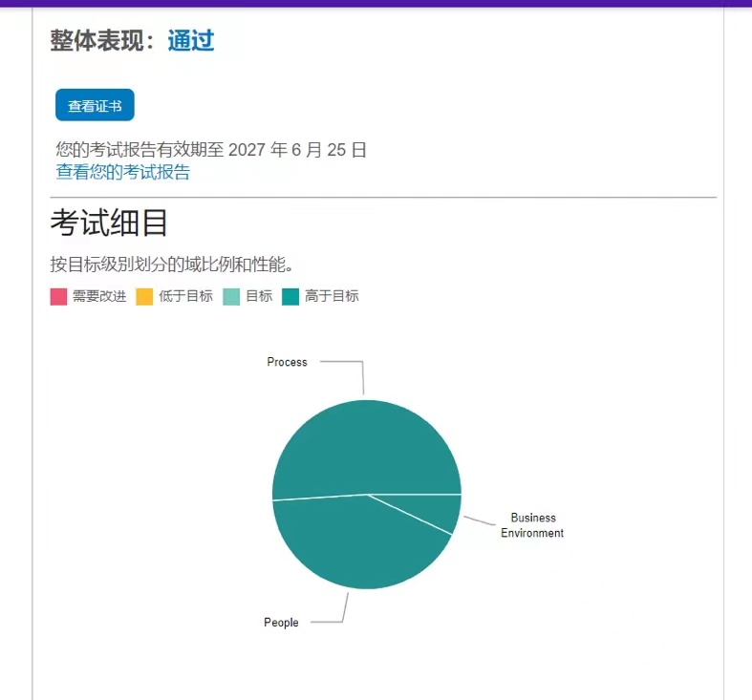This screenshot has width=752, height=700.
Task: Select the 低于目标 legend label
Action: (x=185, y=297)
